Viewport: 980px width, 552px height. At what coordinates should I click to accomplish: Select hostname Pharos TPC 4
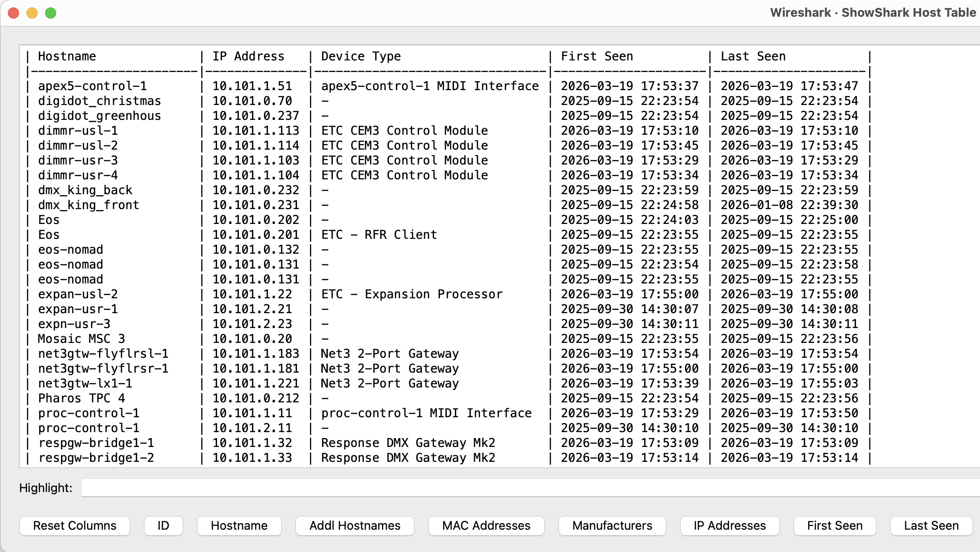[81, 398]
